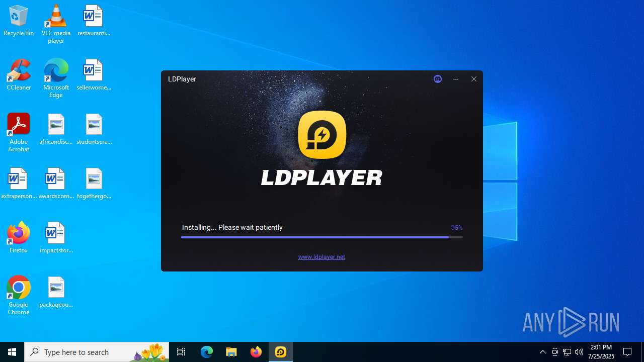
Task: Click the Type here to search box
Action: pos(97,352)
